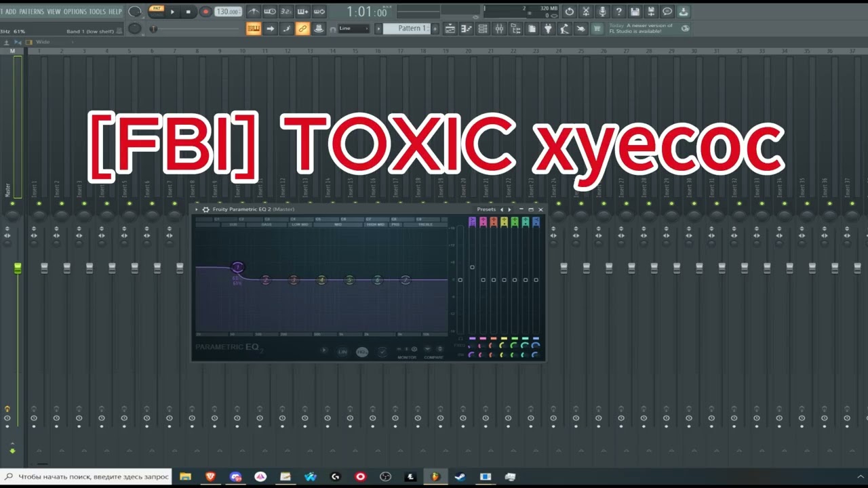Open the COMPARE dropdown arrow in EQ

tap(428, 349)
